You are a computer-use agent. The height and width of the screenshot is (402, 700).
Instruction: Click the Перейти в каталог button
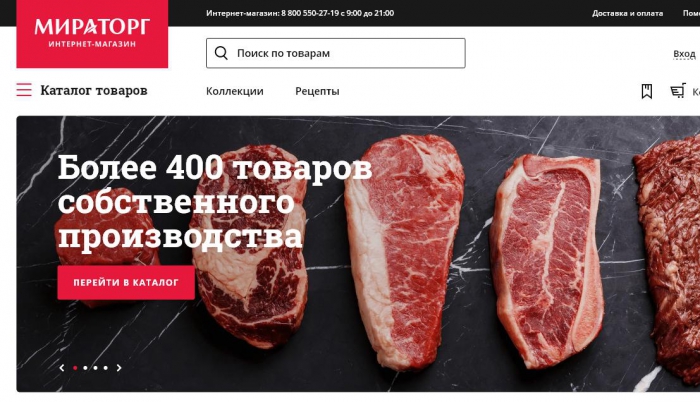pos(126,282)
